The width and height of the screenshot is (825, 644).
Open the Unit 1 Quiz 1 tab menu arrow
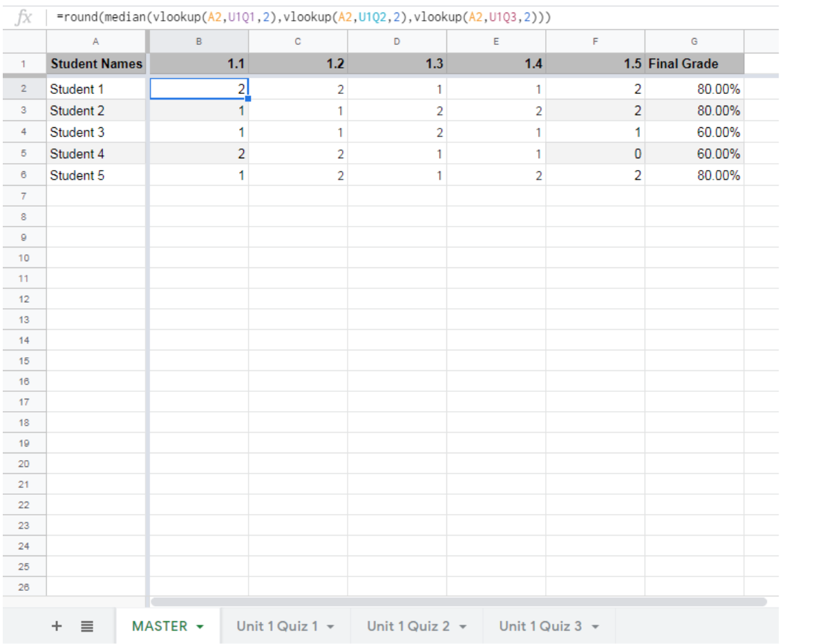330,625
